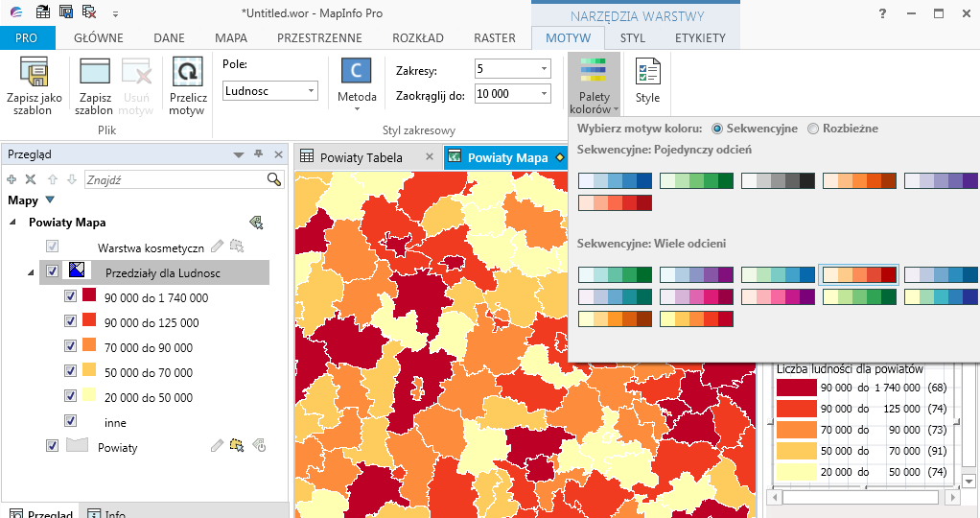Click the move layer down arrow

(x=72, y=179)
